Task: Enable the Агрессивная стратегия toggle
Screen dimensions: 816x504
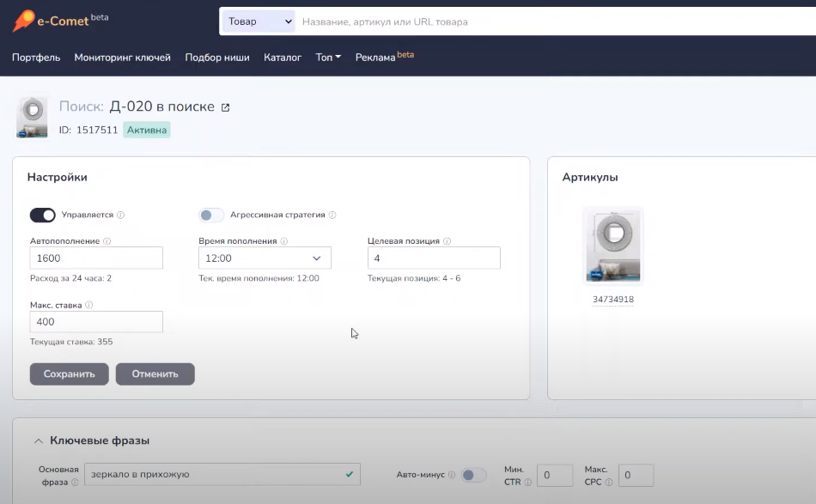Action: [x=211, y=215]
